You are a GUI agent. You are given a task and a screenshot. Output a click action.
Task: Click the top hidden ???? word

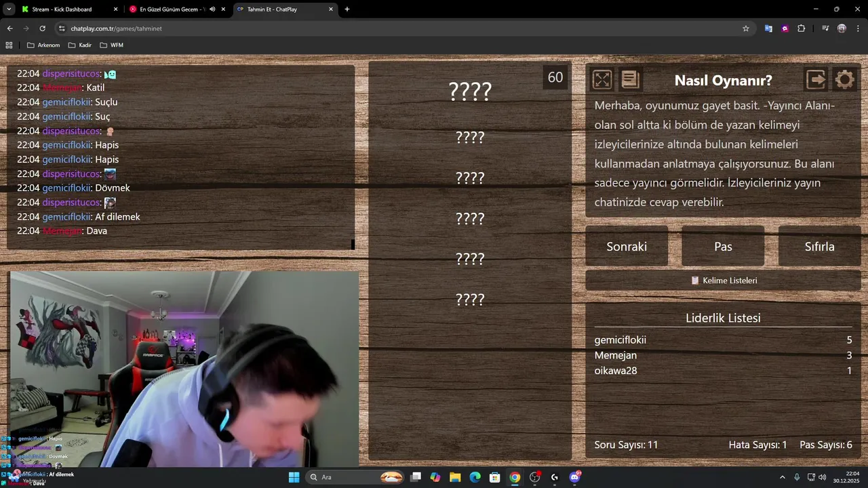click(470, 91)
